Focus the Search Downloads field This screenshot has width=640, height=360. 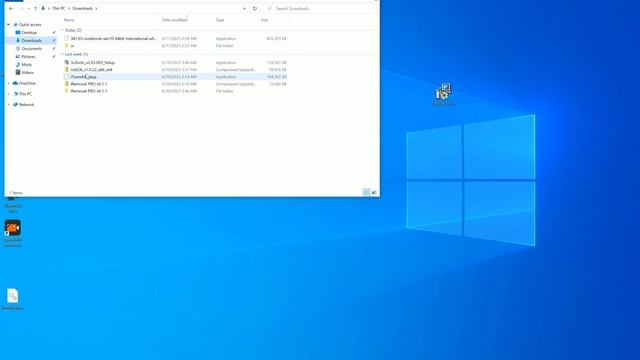pyautogui.click(x=320, y=9)
